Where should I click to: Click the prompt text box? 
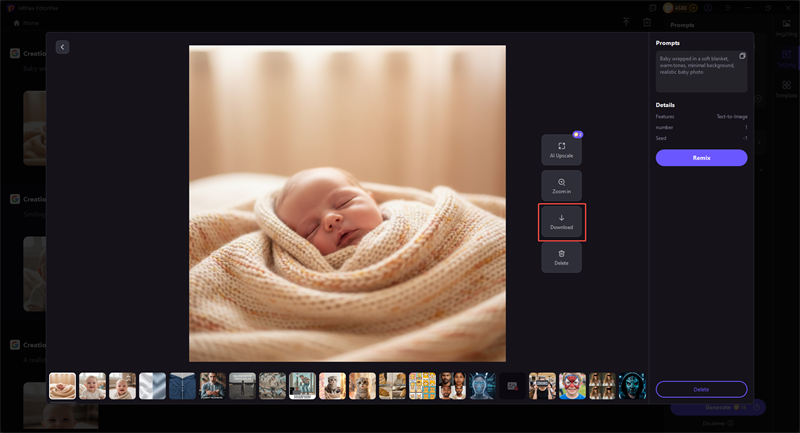(702, 71)
